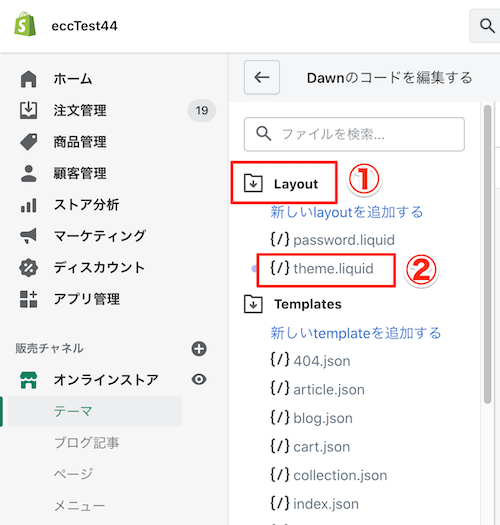Image resolution: width=500 pixels, height=525 pixels.
Task: Click the discount badge icon beside ディスカウント
Action: pyautogui.click(x=28, y=268)
